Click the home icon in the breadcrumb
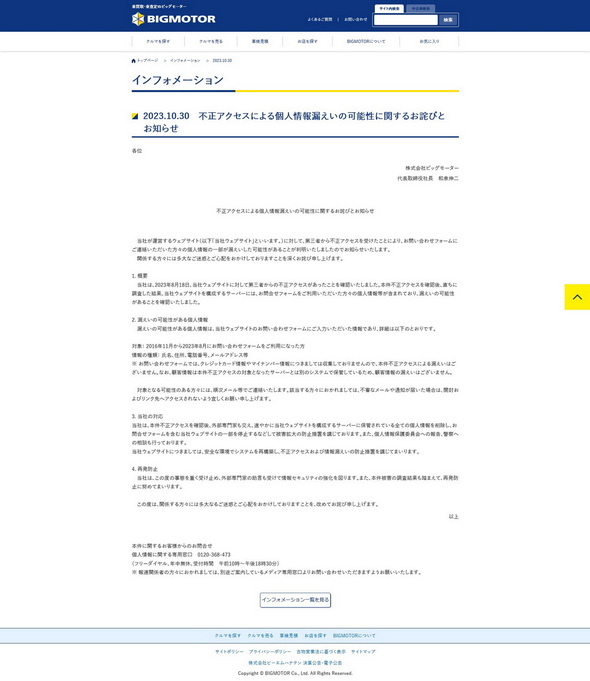The width and height of the screenshot is (590, 681). (x=133, y=61)
